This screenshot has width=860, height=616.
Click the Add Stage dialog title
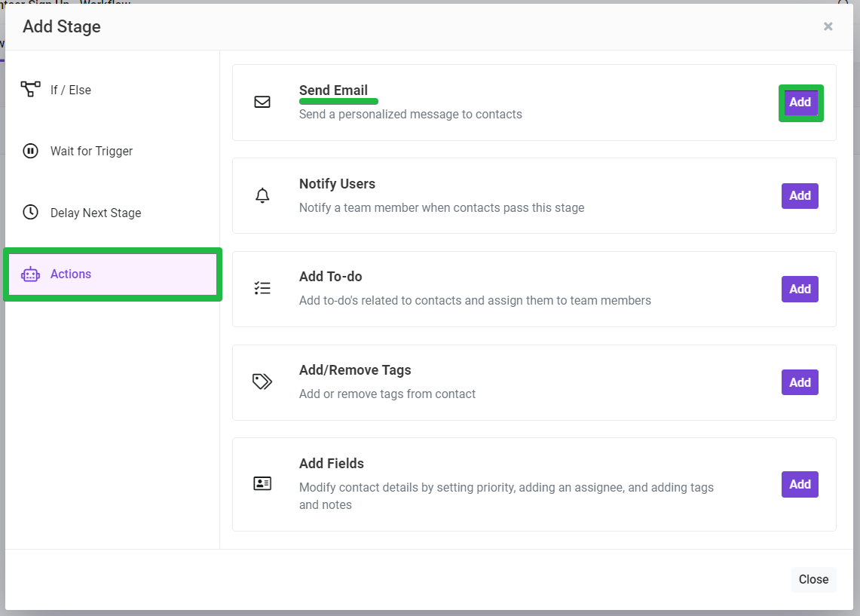(x=62, y=26)
